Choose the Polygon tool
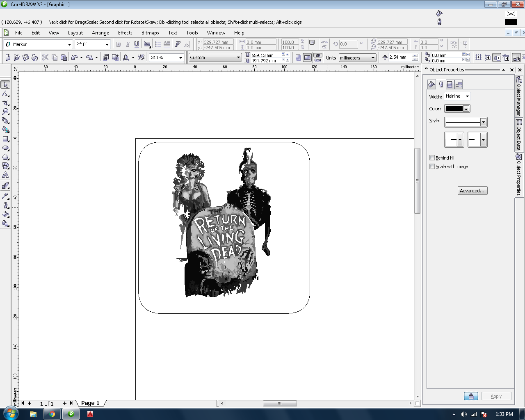 (5, 157)
